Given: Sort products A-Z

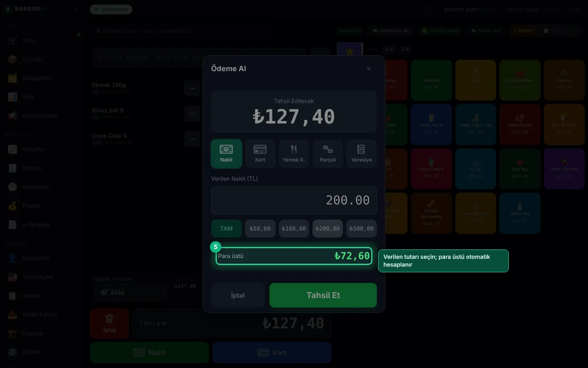Looking at the screenshot, I should 389,49.
